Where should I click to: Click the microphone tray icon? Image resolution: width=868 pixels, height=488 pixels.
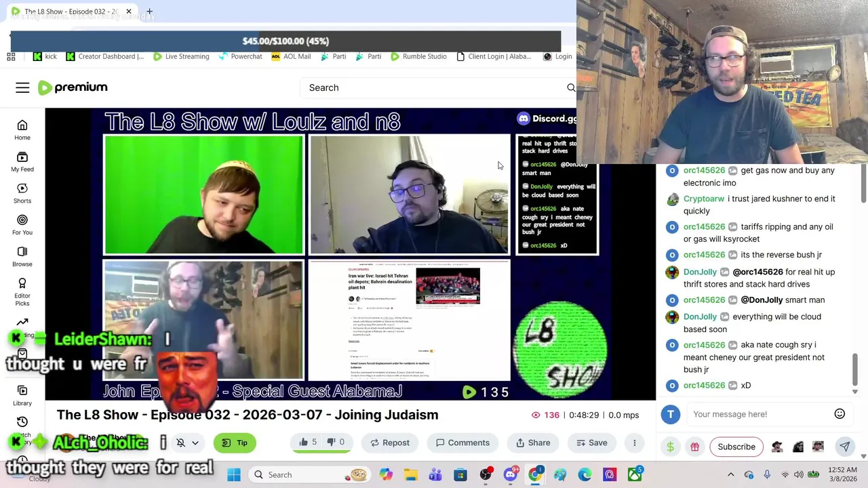[767, 474]
